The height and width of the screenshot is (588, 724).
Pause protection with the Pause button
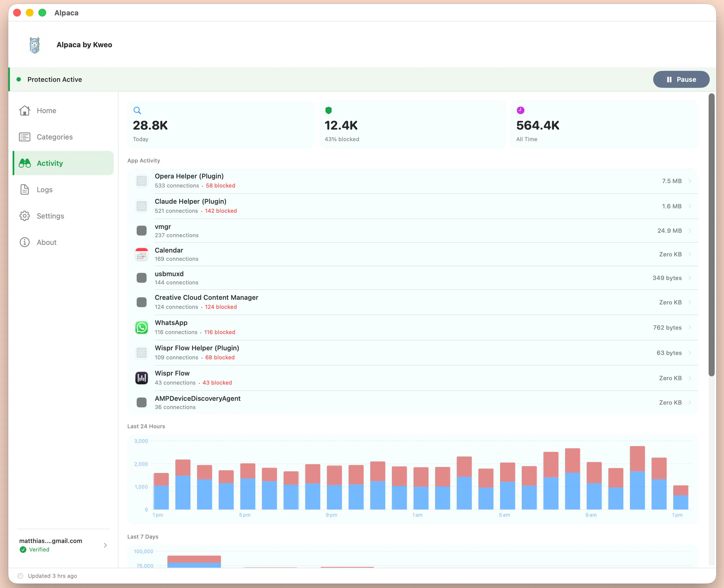pyautogui.click(x=681, y=79)
